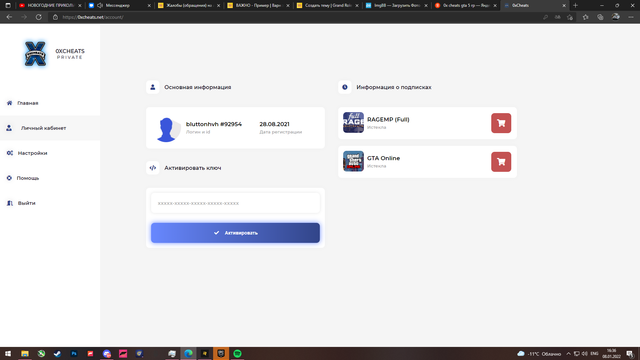Screen dimensions: 640x360
Task: Click the GTA Online subscription title
Action: pyautogui.click(x=383, y=158)
